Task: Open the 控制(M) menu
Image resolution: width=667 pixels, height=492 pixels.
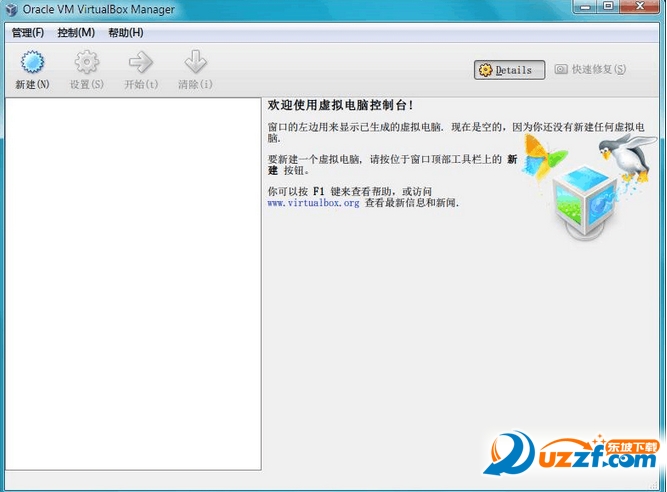Action: coord(76,33)
